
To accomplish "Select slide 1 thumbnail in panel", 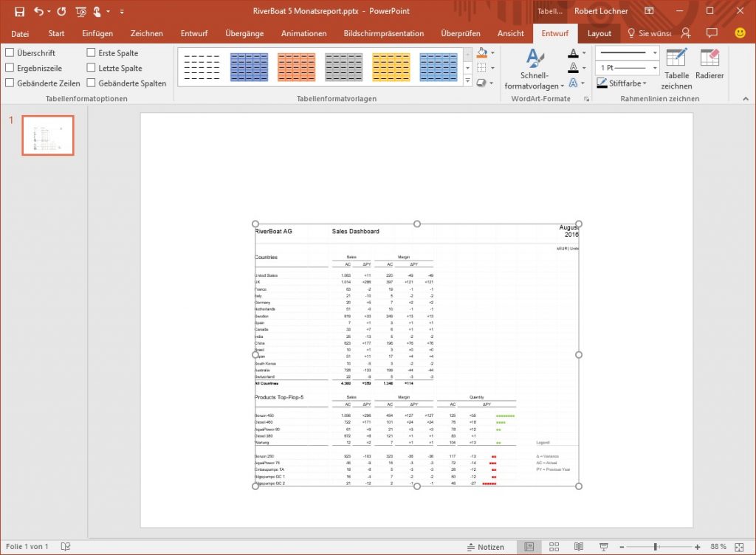I will click(47, 135).
